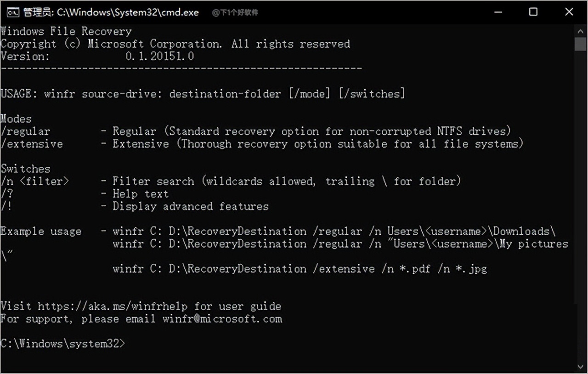
Task: Click the example command with *.pdf filter
Action: pyautogui.click(x=300, y=269)
